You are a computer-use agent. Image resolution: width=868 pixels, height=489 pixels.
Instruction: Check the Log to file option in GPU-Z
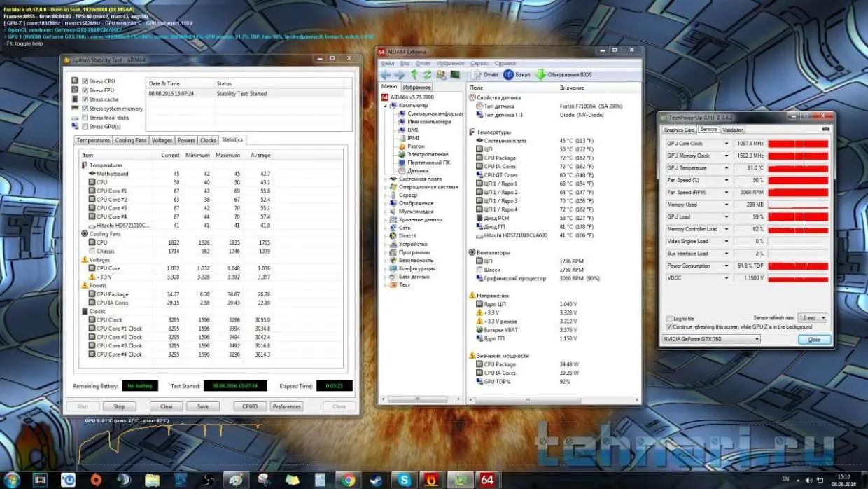click(669, 319)
